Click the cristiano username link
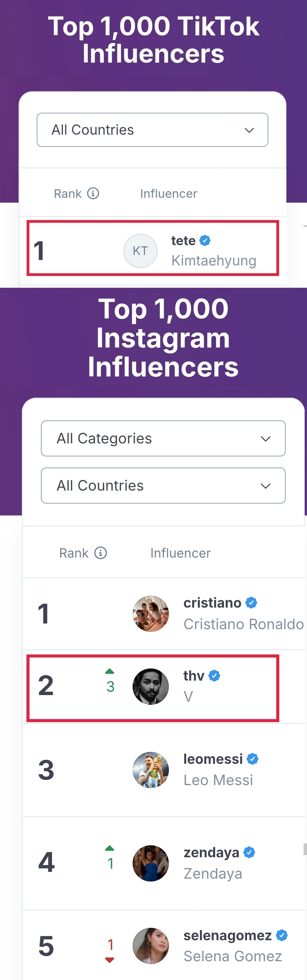This screenshot has width=307, height=980. coord(212,602)
